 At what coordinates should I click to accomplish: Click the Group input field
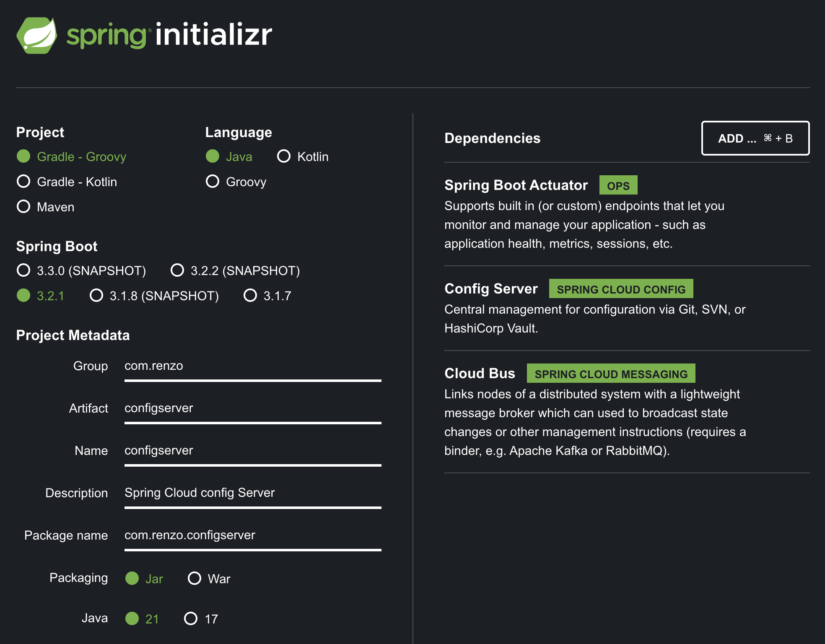(x=252, y=366)
